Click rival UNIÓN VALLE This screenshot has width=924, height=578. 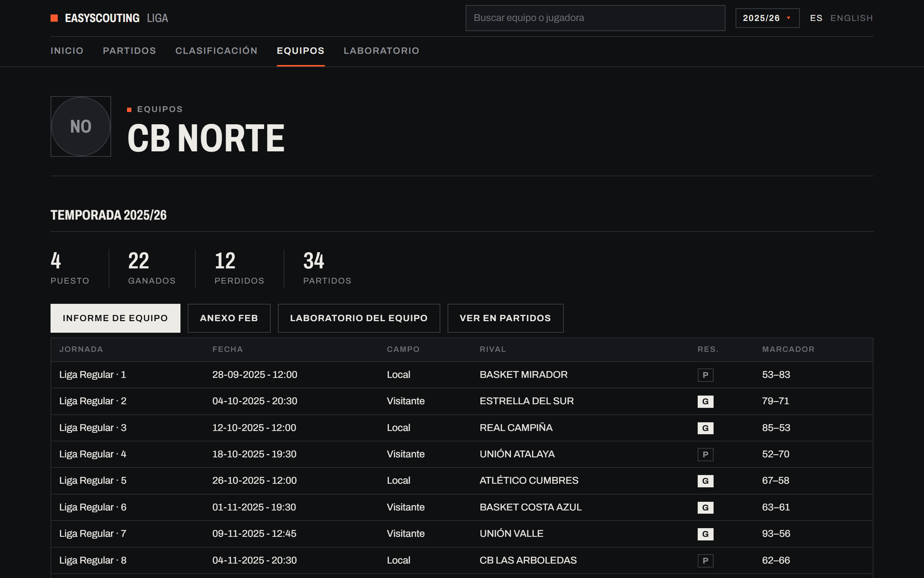[511, 534]
